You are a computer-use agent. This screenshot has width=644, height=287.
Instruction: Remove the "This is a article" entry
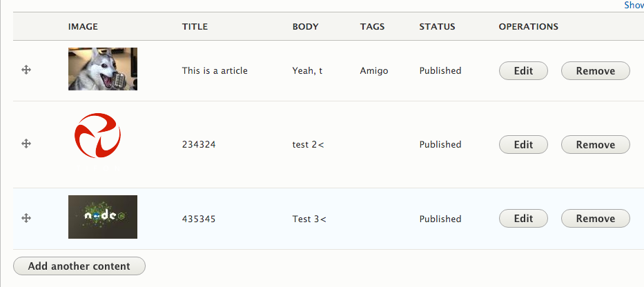coord(596,70)
